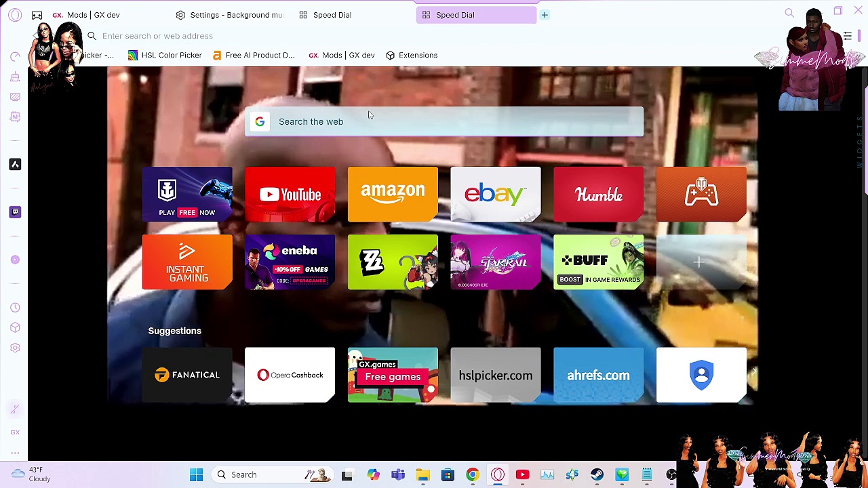Screen dimensions: 868x488
Task: Open Mods | GX dev bookmark
Action: coord(342,56)
